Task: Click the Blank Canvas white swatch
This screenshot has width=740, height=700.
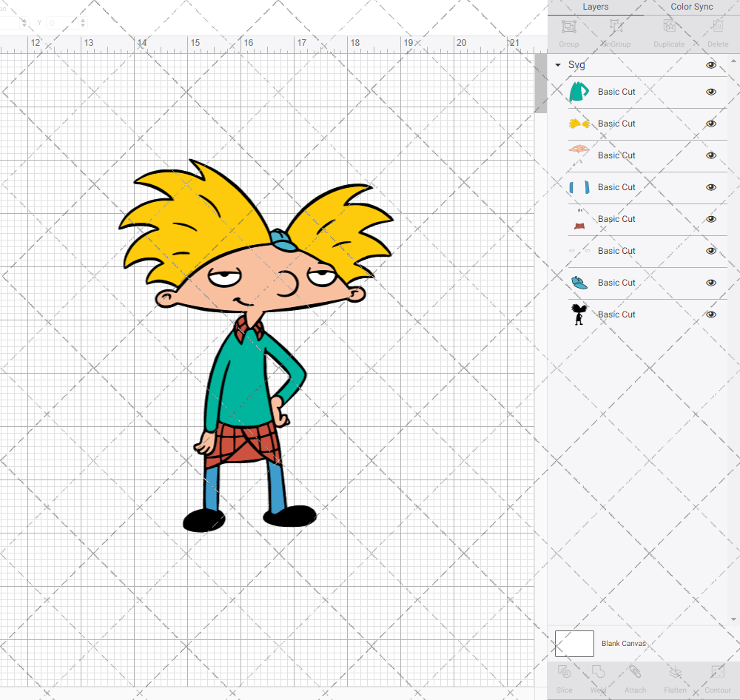Action: tap(574, 643)
